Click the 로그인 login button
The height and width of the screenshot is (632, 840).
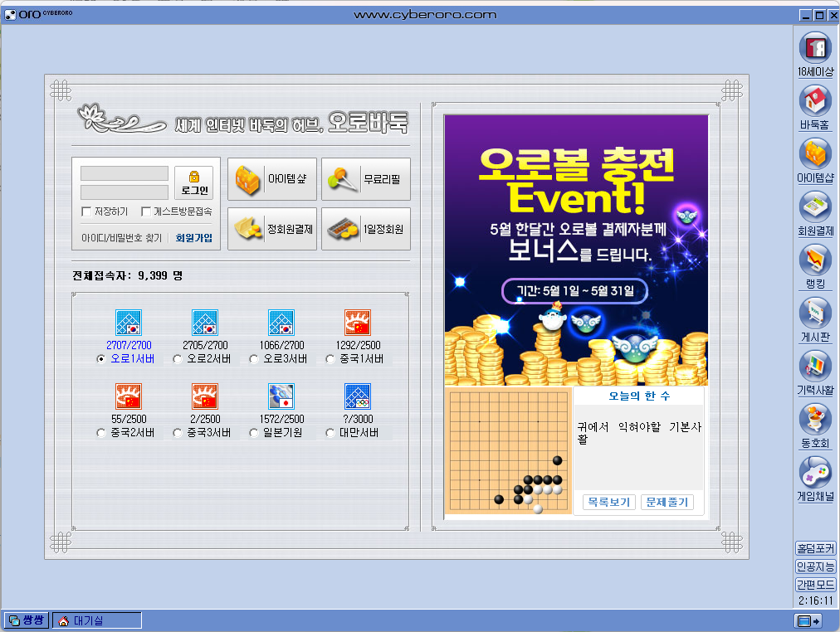(194, 182)
